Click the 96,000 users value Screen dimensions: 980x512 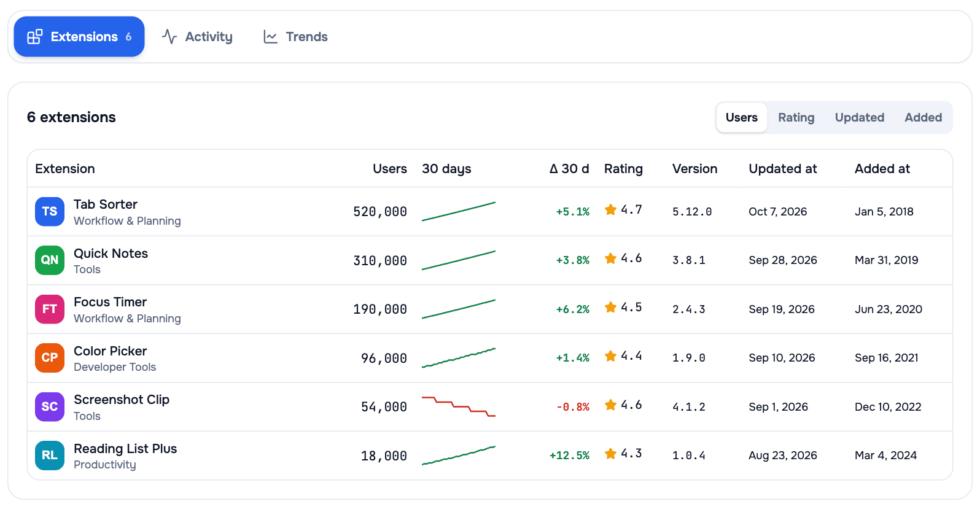point(384,358)
